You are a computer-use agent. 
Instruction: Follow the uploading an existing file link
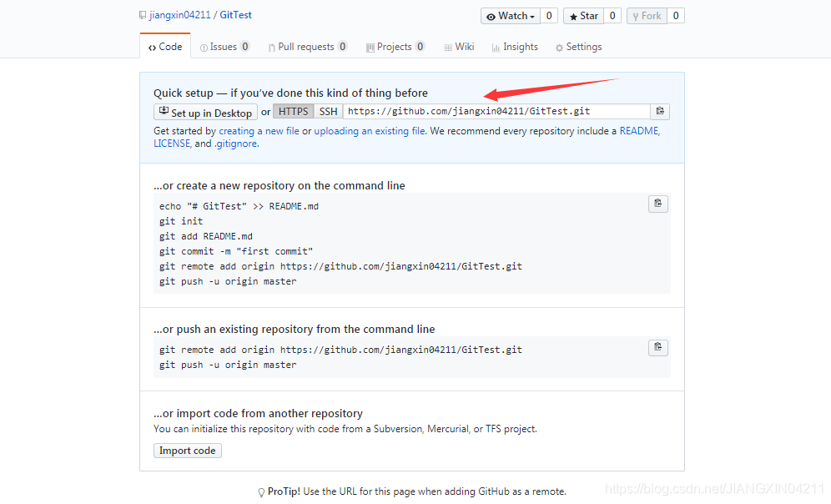tap(370, 131)
